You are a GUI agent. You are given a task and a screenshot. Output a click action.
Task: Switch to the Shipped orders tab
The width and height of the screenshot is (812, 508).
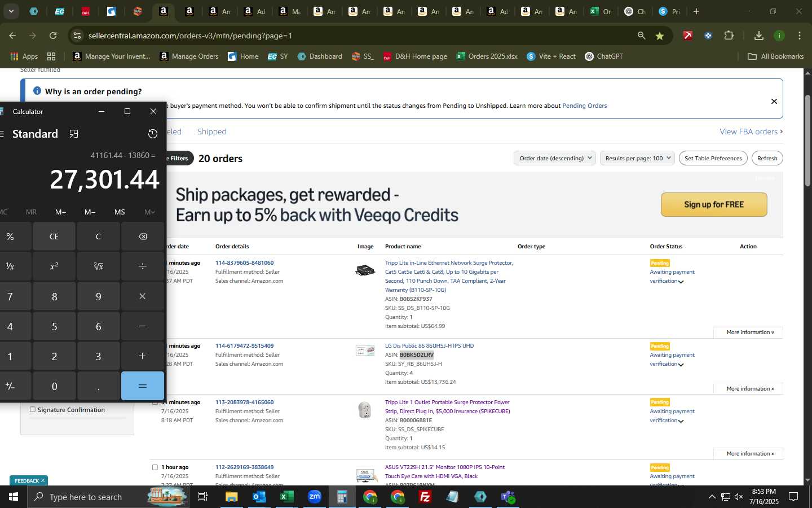click(211, 132)
